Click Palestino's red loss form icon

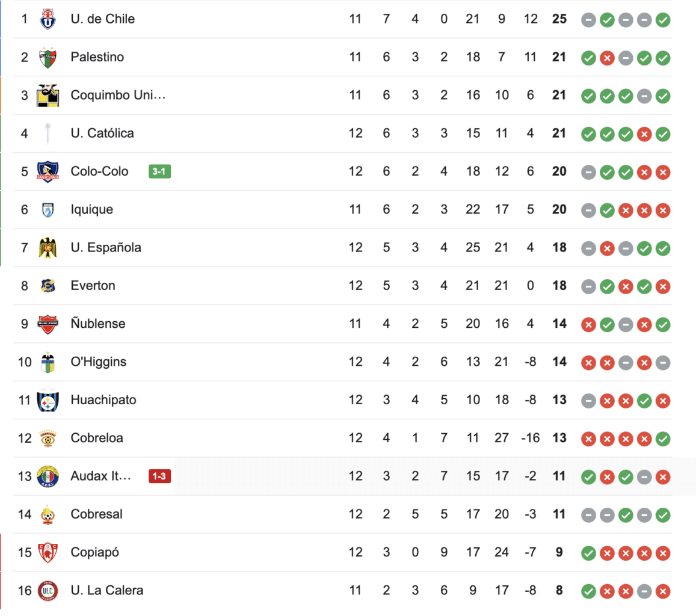607,58
